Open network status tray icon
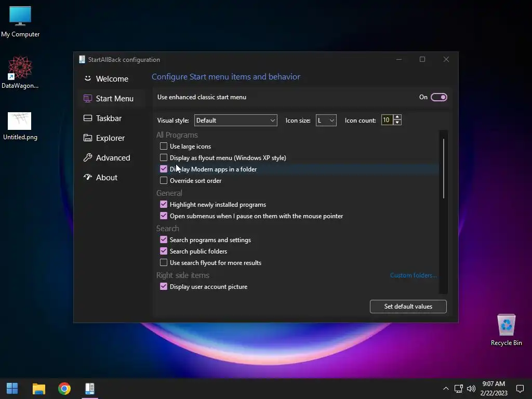 (458, 389)
